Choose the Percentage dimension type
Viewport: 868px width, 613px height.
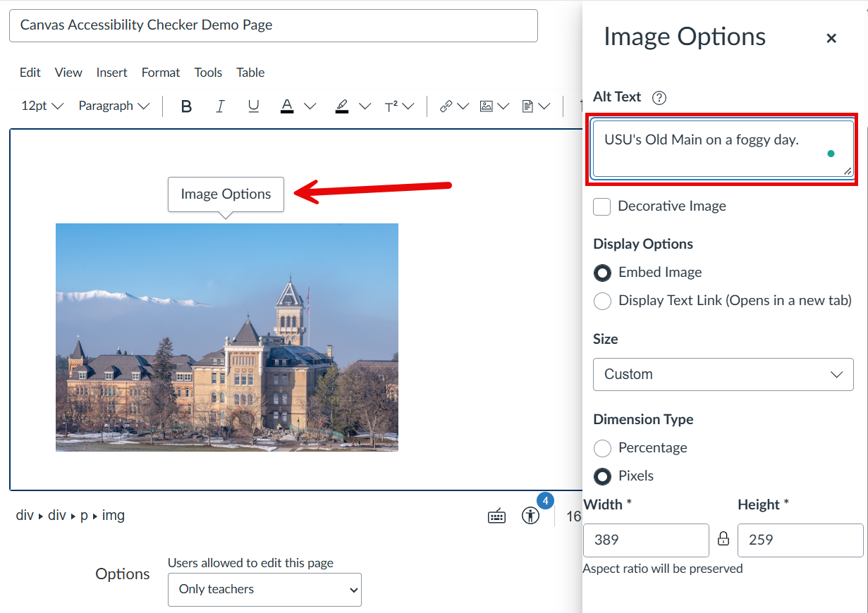coord(602,448)
